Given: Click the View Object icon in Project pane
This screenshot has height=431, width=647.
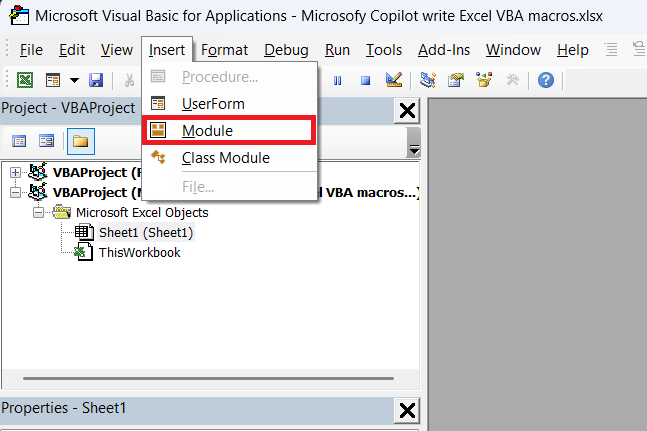Looking at the screenshot, I should 46,141.
